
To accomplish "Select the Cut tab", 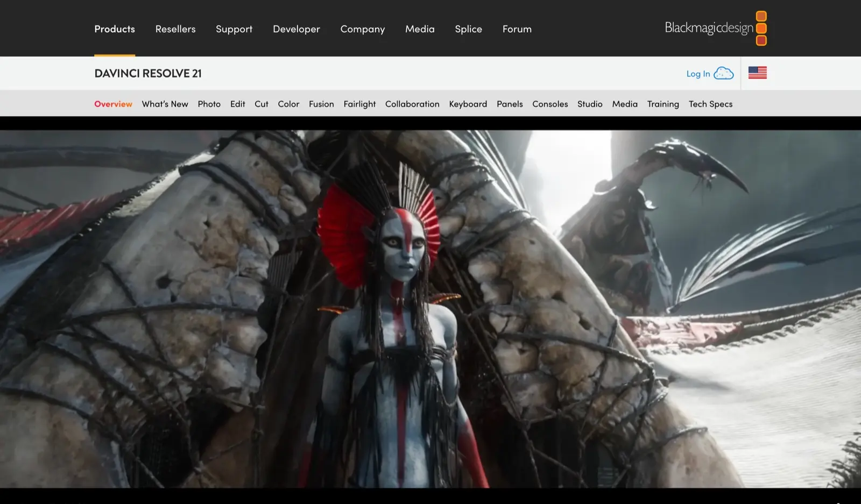I will pos(262,104).
